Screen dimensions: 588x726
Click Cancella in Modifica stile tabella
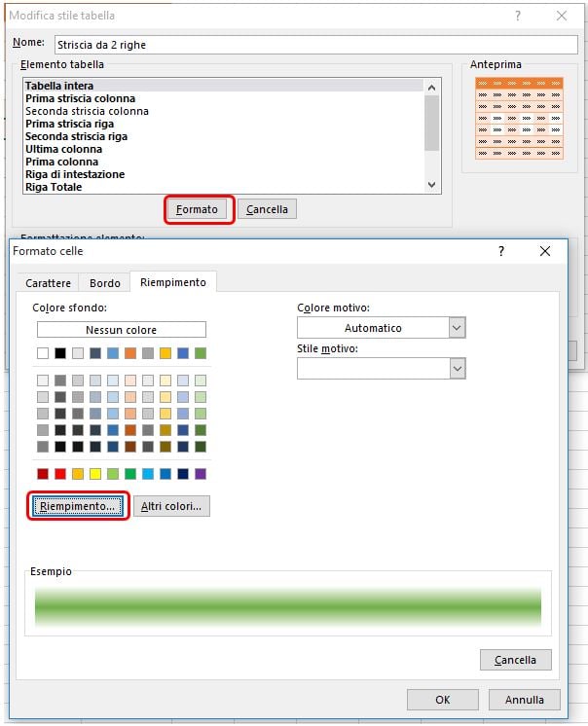pyautogui.click(x=267, y=209)
